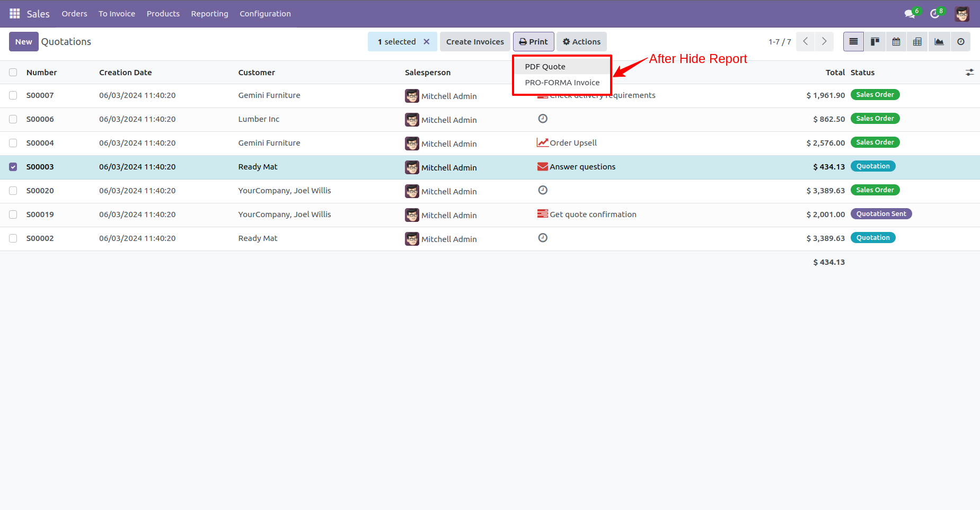
Task: Open the messages panel showing 6 notifications
Action: coord(910,13)
